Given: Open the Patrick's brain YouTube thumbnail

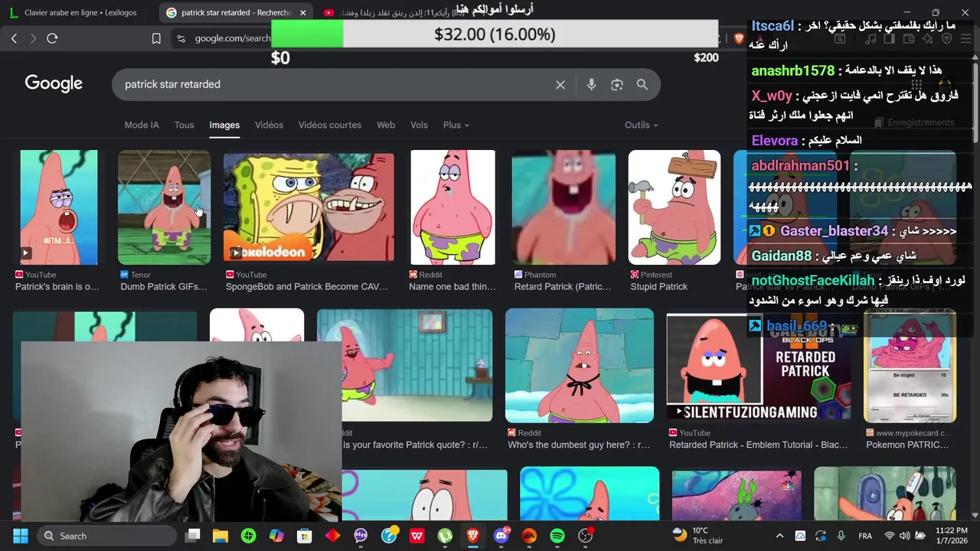Looking at the screenshot, I should pyautogui.click(x=59, y=207).
